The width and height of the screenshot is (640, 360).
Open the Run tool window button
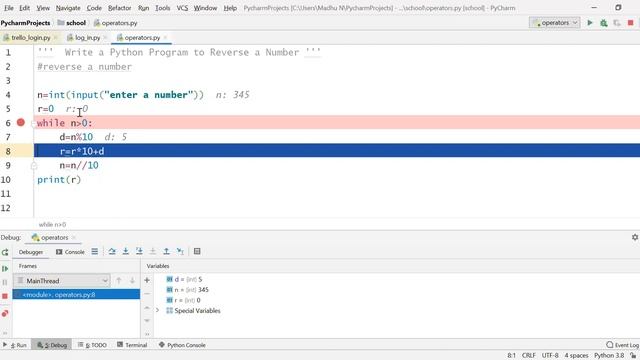(15, 345)
